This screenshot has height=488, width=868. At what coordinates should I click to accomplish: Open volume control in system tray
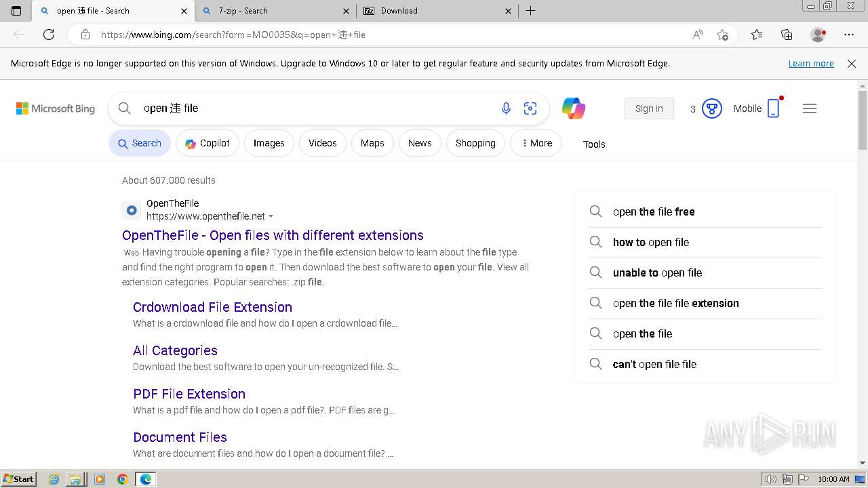(x=771, y=479)
